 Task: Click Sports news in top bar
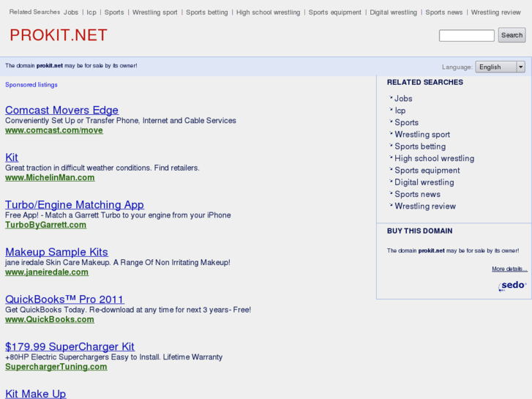click(x=443, y=12)
